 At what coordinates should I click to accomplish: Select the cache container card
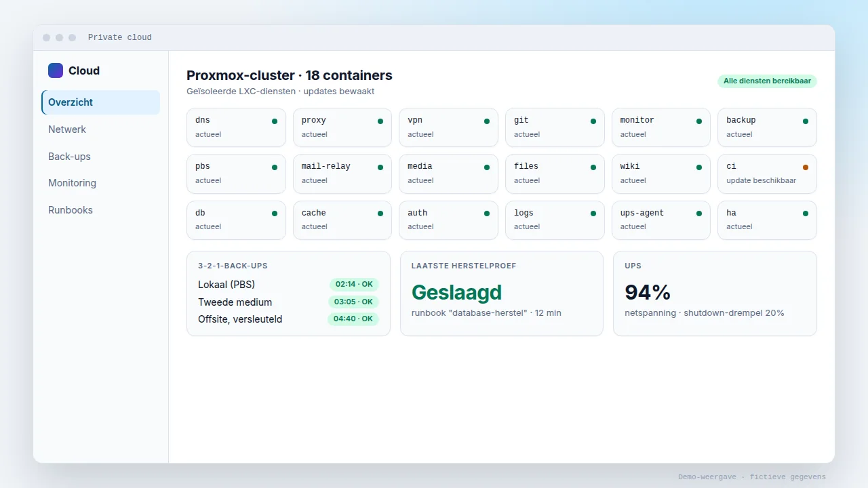(342, 220)
